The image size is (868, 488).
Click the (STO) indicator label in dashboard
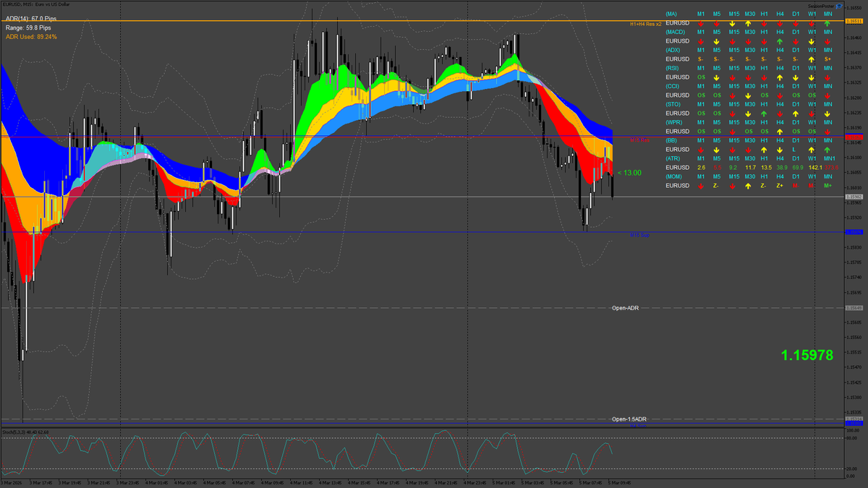673,104
